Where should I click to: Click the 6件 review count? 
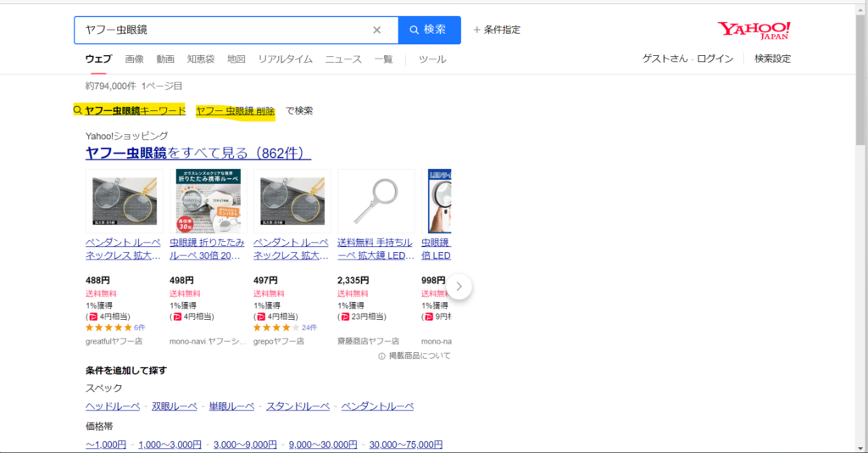140,327
